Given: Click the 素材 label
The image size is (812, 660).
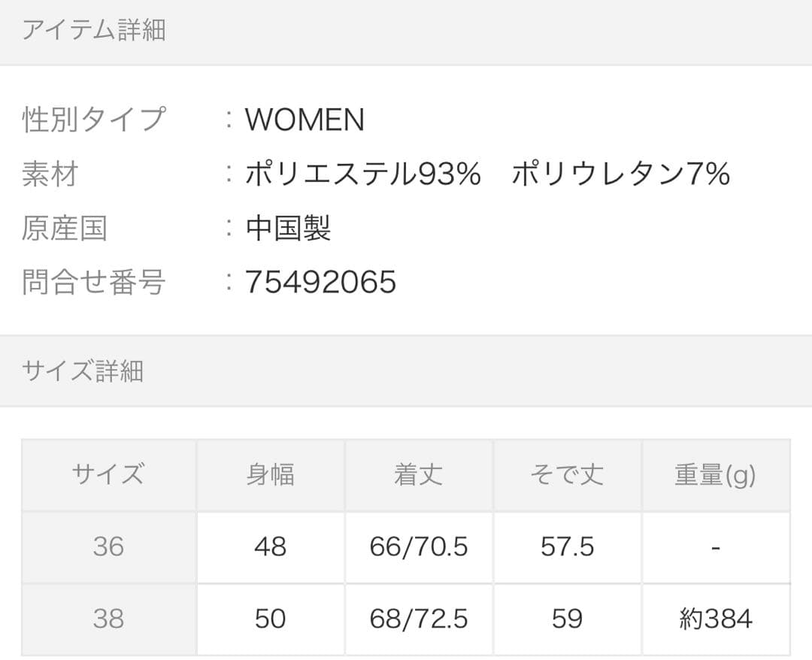Looking at the screenshot, I should tap(50, 174).
